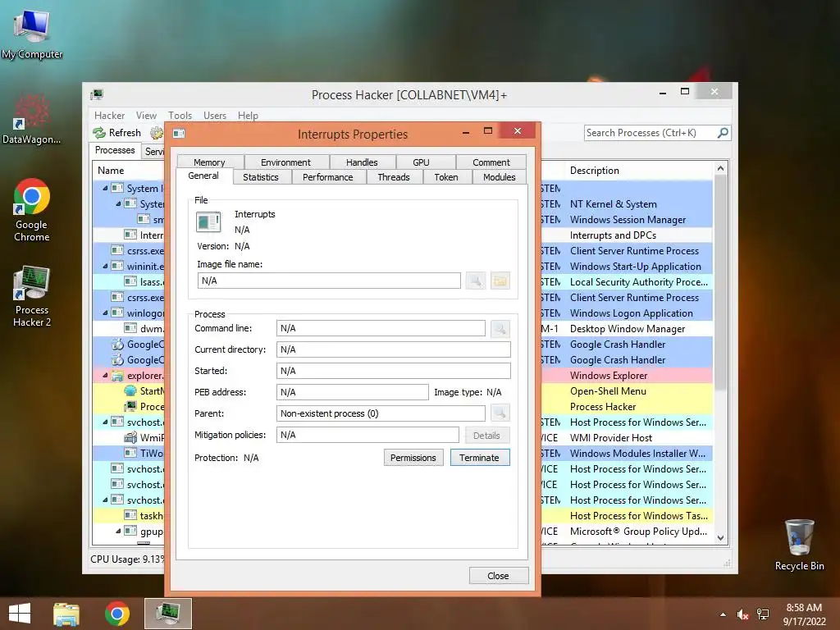
Task: Open the Hacker menu
Action: (x=109, y=115)
